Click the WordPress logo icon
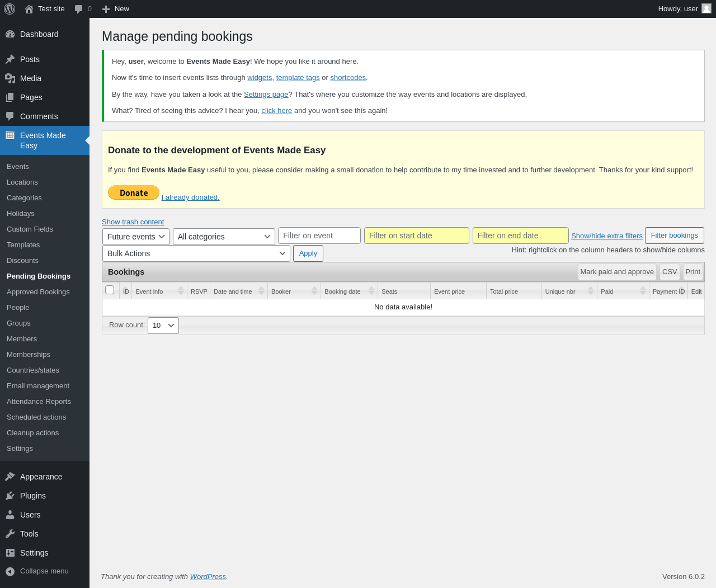The image size is (716, 588). pos(10,9)
